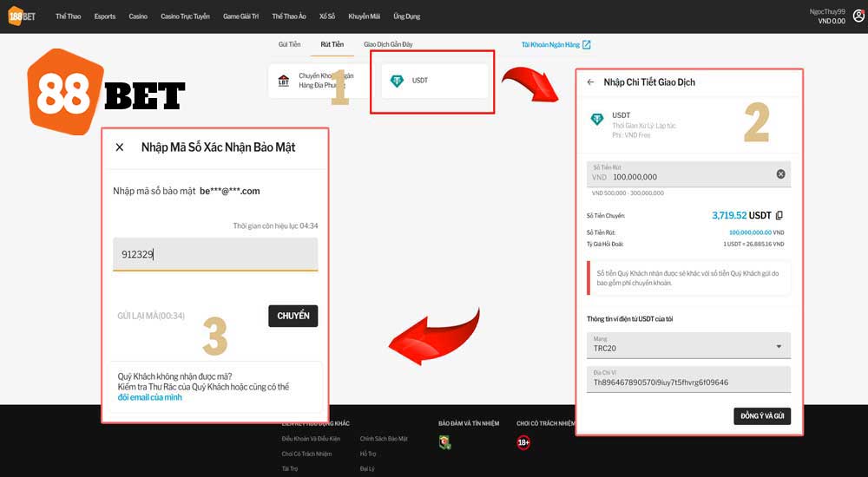The height and width of the screenshot is (477, 868).
Task: Click the local bank transfer LBT icon
Action: point(284,81)
